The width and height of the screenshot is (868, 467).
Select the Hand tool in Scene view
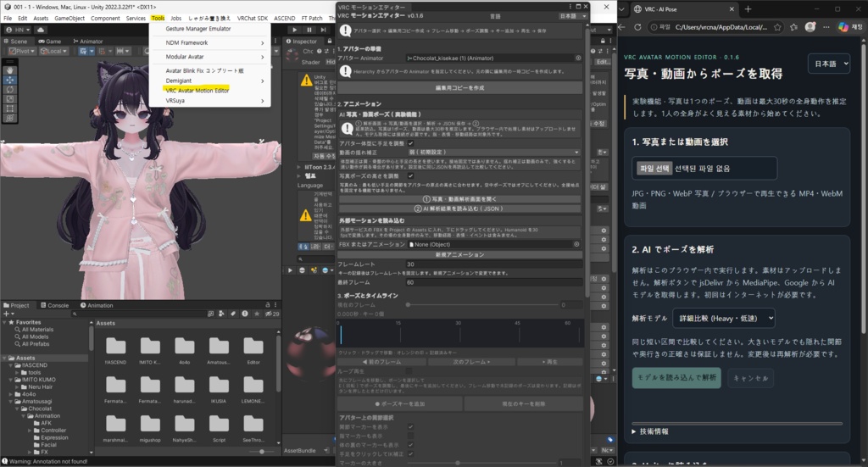tap(10, 70)
